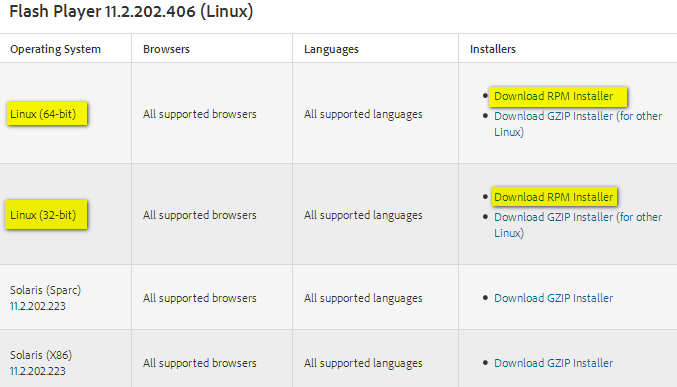Image resolution: width=677 pixels, height=387 pixels.
Task: Download RPM Installer for Linux 32-bit
Action: coord(554,197)
